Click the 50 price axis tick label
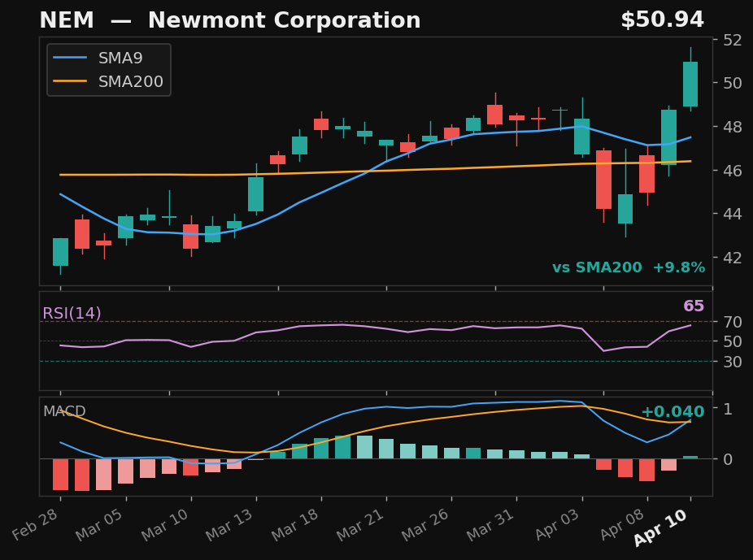This screenshot has width=753, height=560. [733, 83]
